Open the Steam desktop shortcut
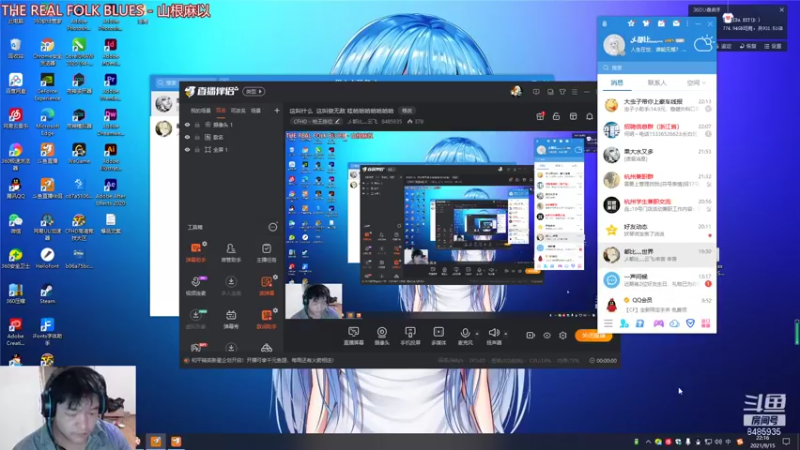 [47, 293]
